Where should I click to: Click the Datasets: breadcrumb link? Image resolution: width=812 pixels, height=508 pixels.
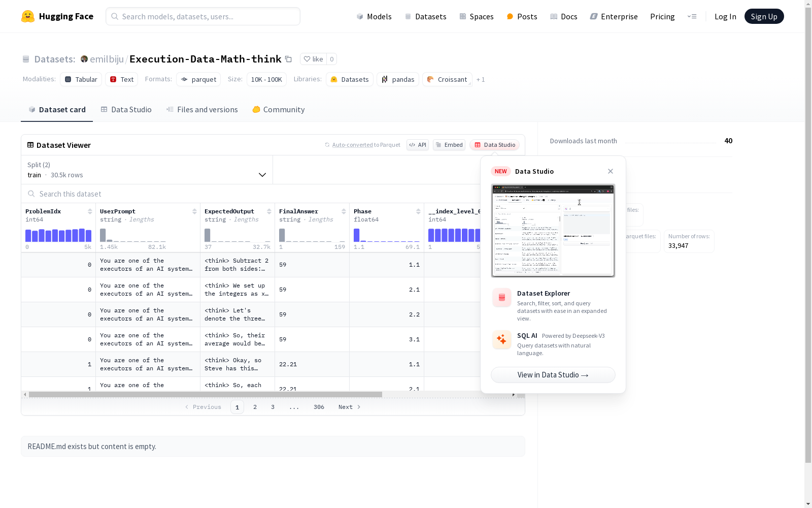[55, 59]
